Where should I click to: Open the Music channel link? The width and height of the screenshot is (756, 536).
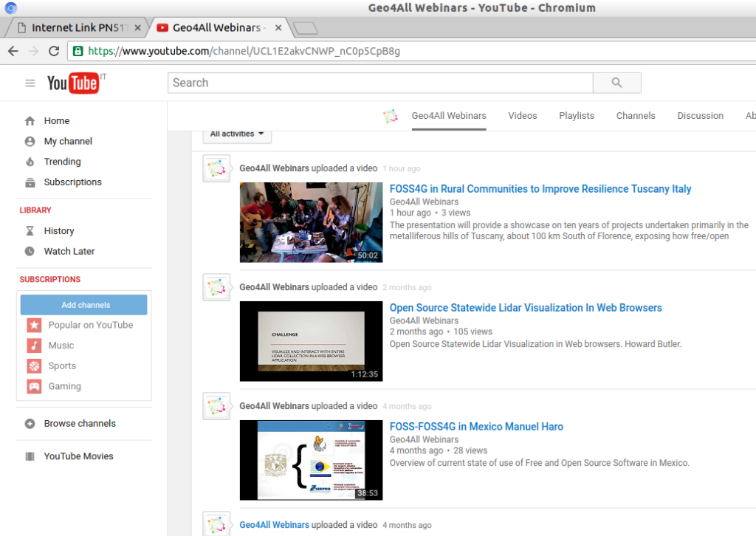click(61, 346)
